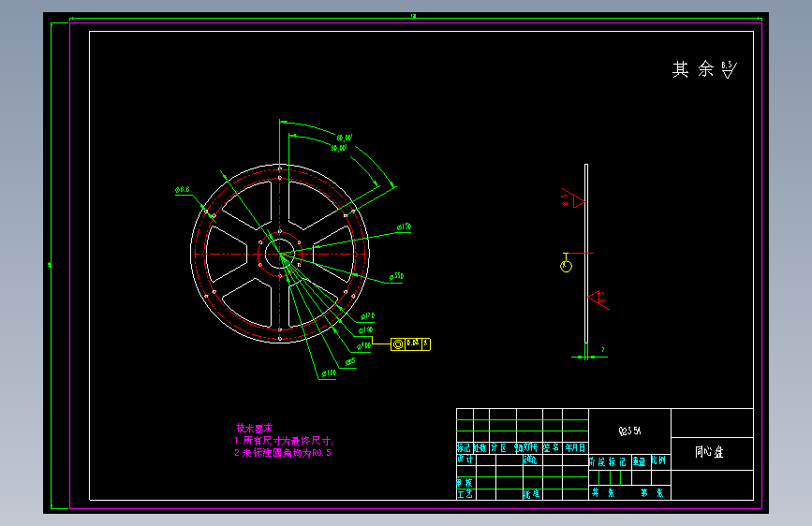Click the 技术要求 heading text

point(254,428)
